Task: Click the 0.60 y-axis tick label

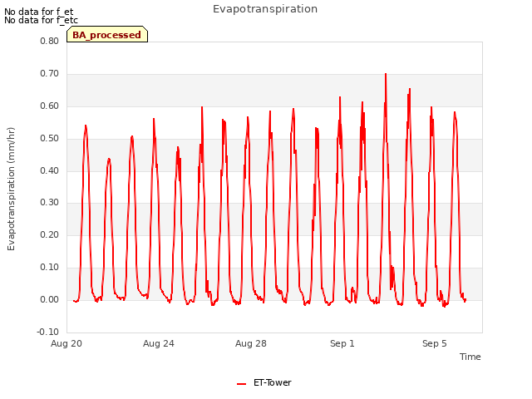Action: [x=50, y=106]
